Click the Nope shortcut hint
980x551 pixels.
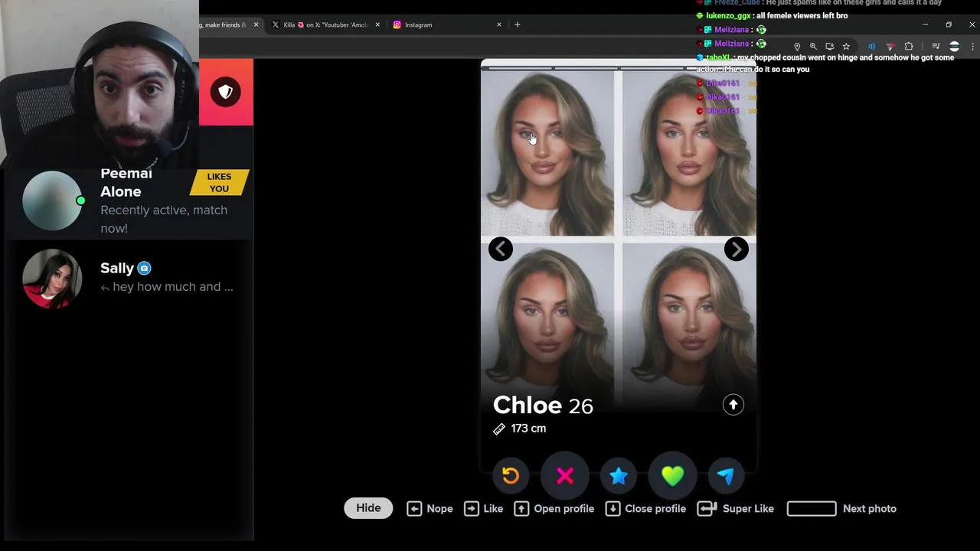pyautogui.click(x=430, y=508)
